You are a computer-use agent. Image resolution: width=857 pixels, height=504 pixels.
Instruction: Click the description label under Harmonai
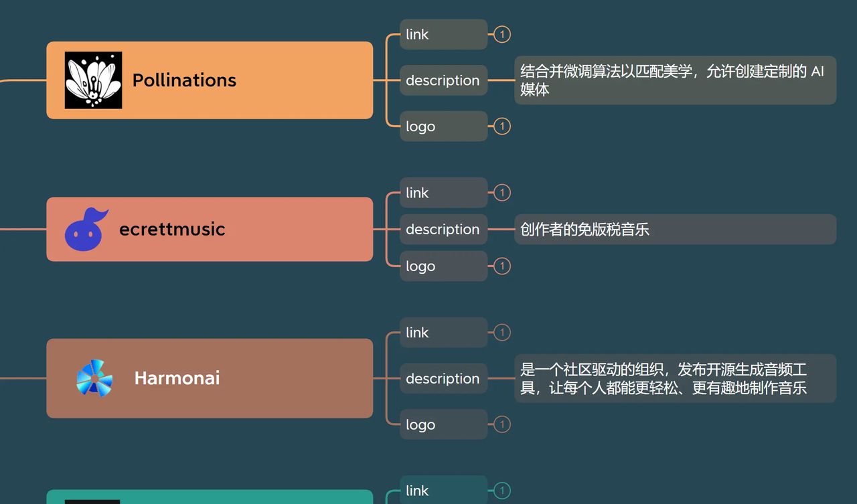[443, 378]
